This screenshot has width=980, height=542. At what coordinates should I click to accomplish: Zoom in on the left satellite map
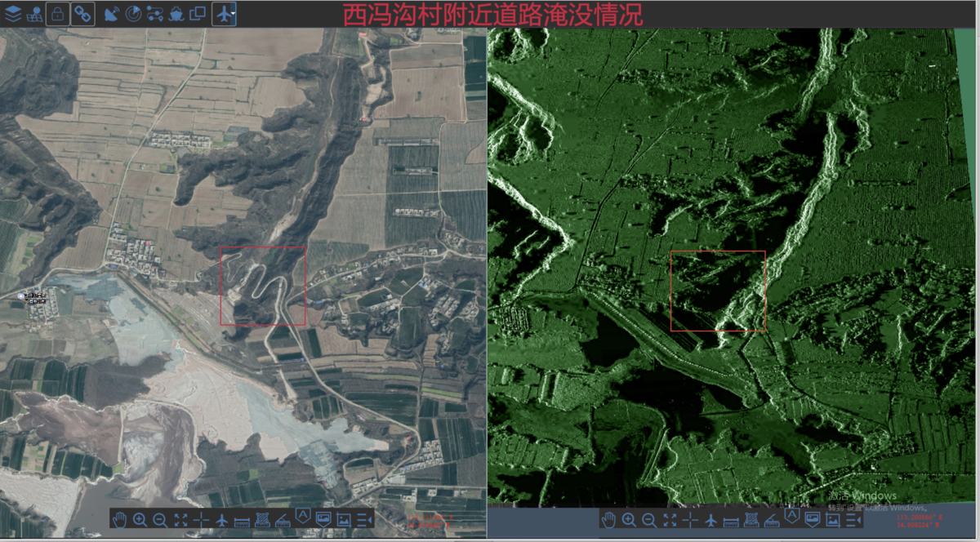(140, 521)
